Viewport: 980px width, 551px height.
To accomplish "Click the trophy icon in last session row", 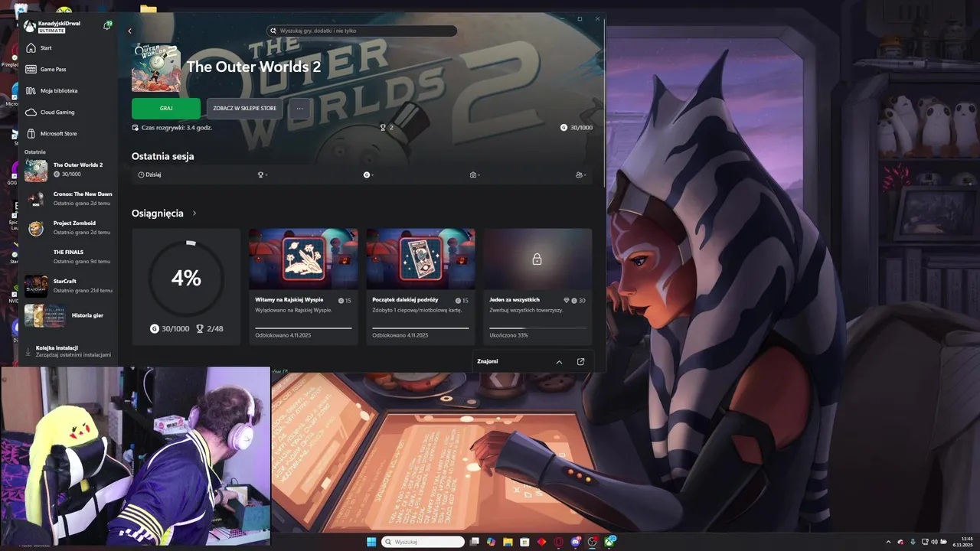I will [x=260, y=174].
